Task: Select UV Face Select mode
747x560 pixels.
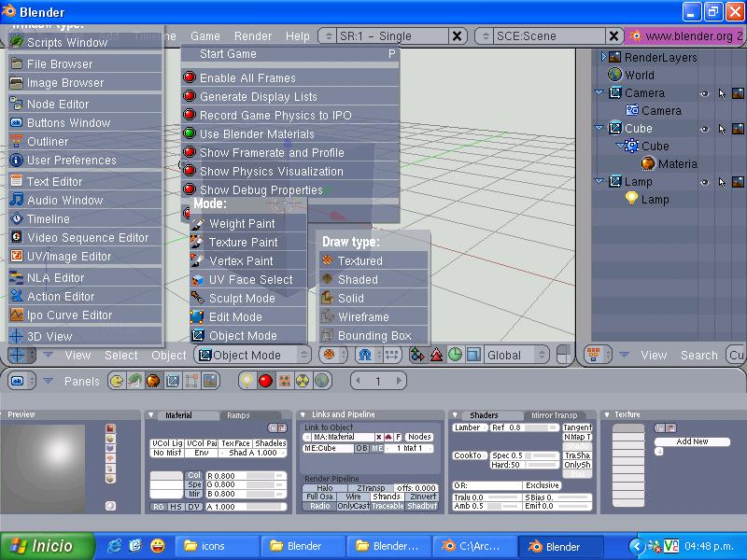Action: point(247,279)
